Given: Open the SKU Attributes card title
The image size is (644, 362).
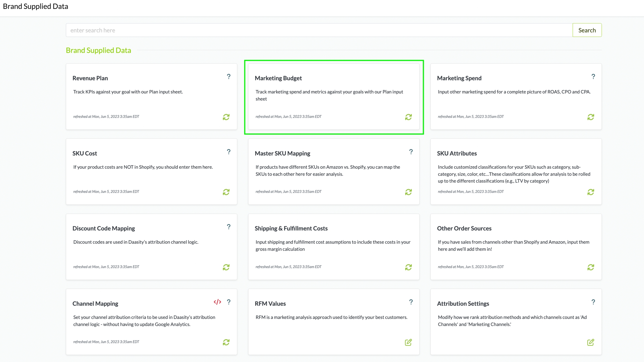Looking at the screenshot, I should pyautogui.click(x=457, y=153).
